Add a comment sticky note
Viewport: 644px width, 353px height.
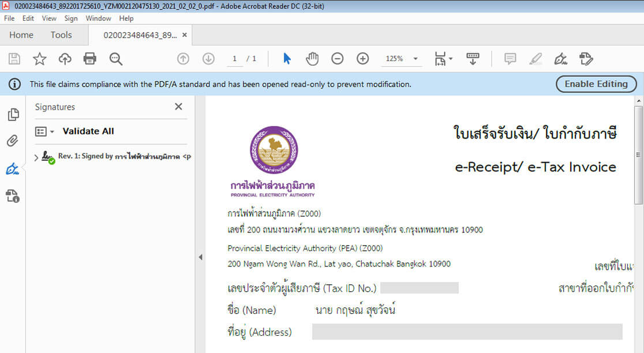coord(510,59)
